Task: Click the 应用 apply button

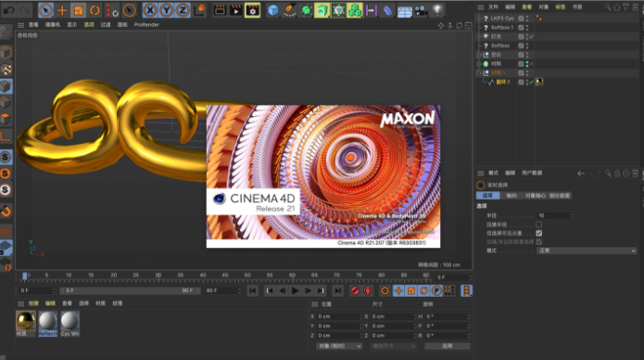Action: point(448,346)
